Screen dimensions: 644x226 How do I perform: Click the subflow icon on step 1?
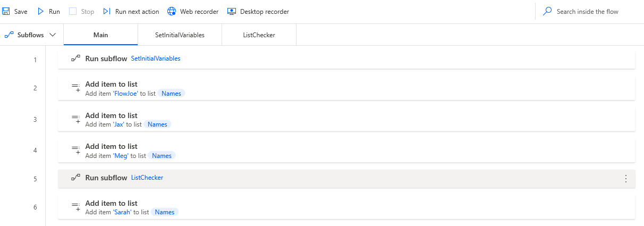[x=75, y=58]
